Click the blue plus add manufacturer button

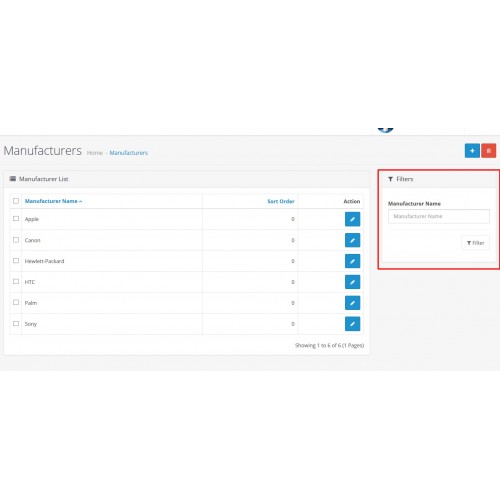point(472,151)
